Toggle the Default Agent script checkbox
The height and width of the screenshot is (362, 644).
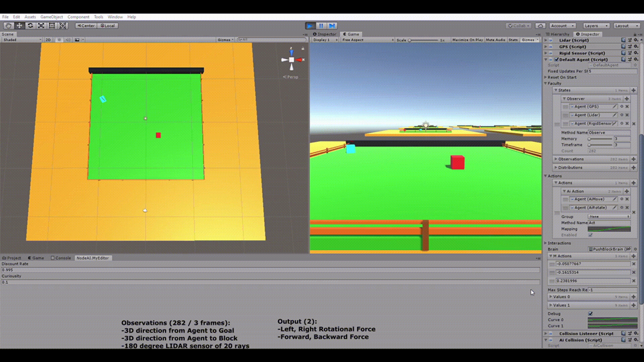pyautogui.click(x=557, y=59)
